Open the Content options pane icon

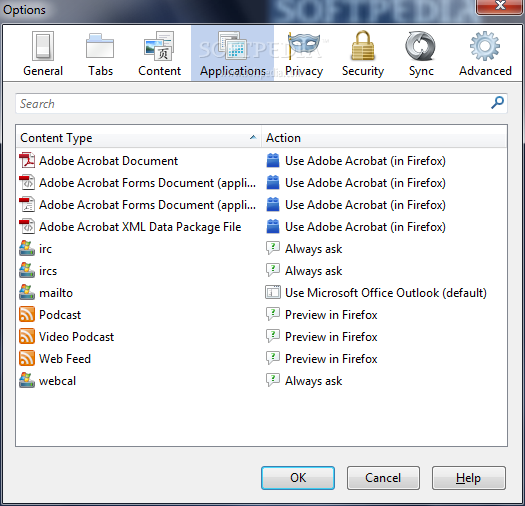click(x=159, y=46)
